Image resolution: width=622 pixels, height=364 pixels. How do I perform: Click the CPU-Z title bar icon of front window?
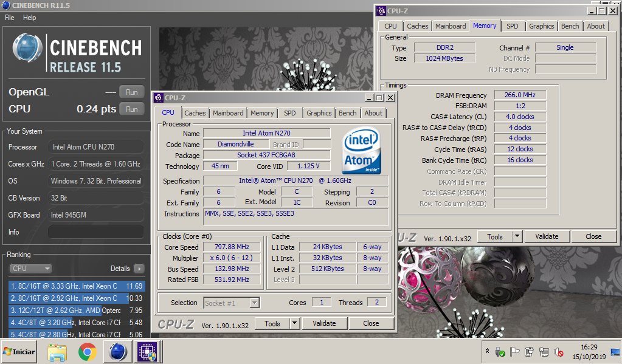coord(159,98)
